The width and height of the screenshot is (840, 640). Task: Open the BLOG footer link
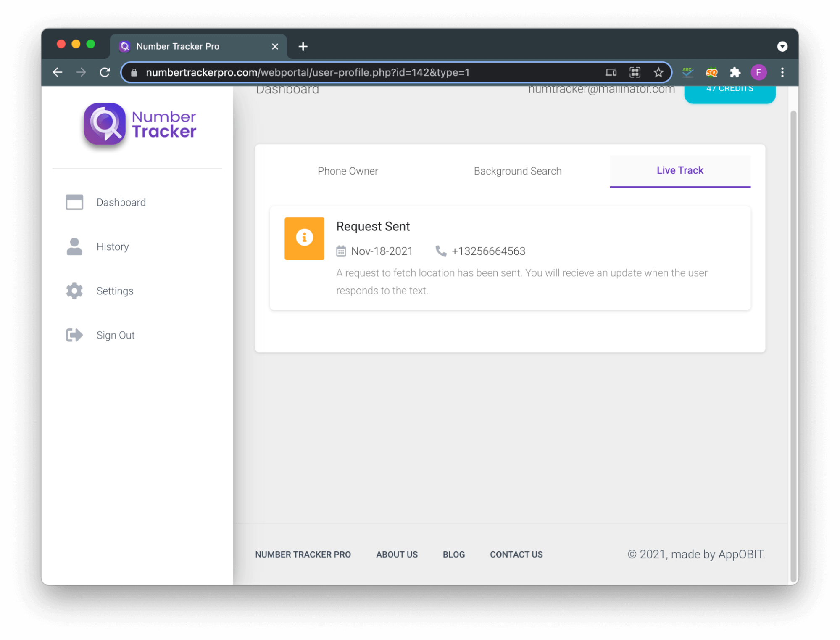453,554
